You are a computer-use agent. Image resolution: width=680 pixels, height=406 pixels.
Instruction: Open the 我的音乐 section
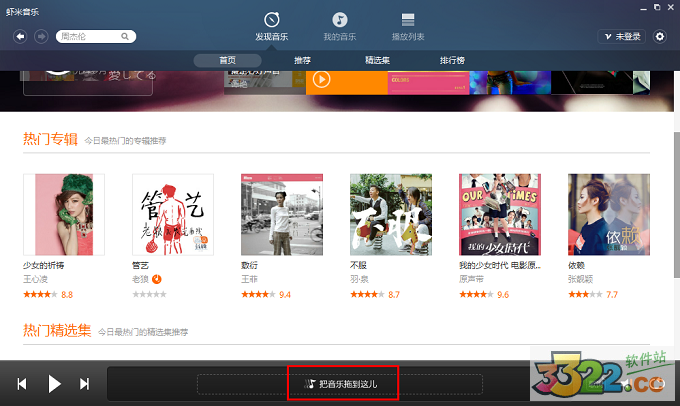click(340, 27)
